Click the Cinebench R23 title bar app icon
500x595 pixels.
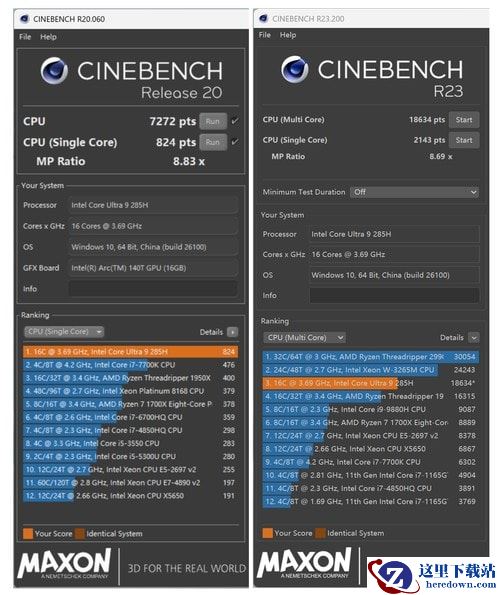point(264,18)
